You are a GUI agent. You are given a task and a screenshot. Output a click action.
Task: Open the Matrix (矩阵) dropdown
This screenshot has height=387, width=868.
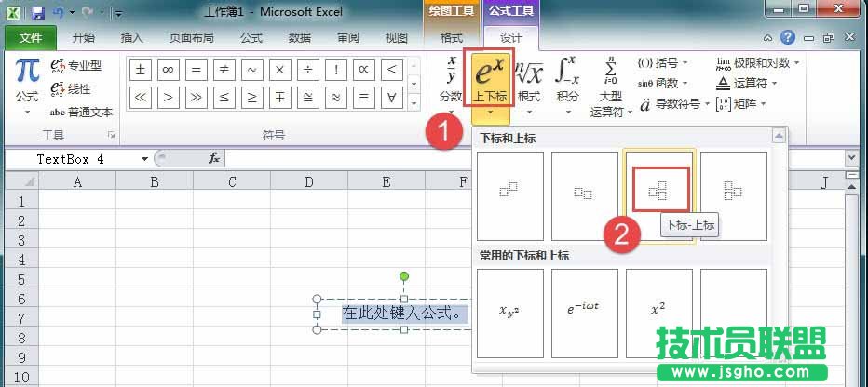pyautogui.click(x=740, y=104)
